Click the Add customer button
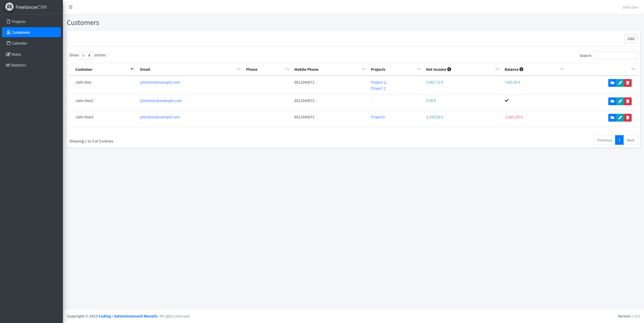Viewport: 644px width, 323px height. pyautogui.click(x=630, y=39)
